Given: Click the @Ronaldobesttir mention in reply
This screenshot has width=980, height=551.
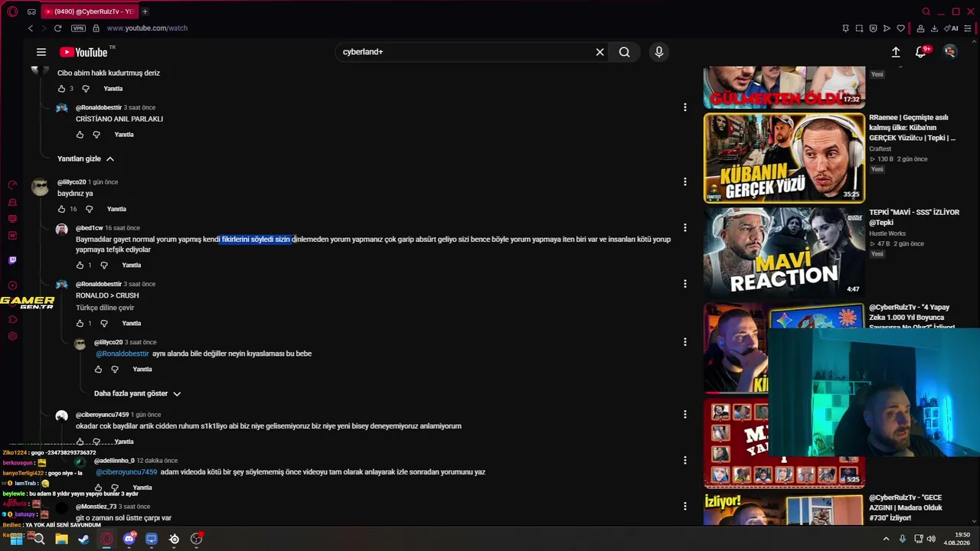Looking at the screenshot, I should [x=122, y=354].
